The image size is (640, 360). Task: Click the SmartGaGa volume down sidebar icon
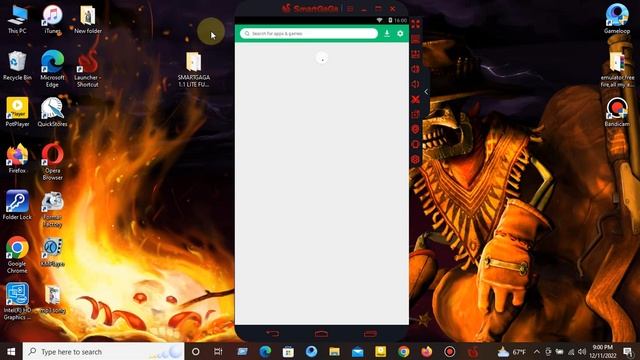pyautogui.click(x=416, y=84)
